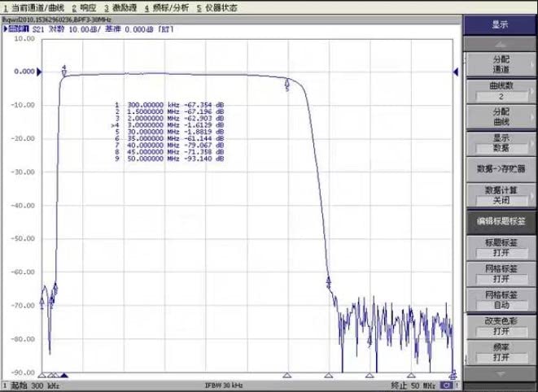Click the 基准 0.000dB reference value
The image size is (538, 392).
[x=129, y=29]
